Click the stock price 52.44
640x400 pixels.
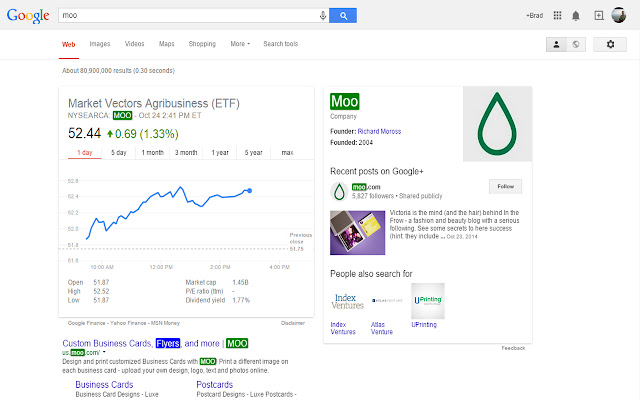pyautogui.click(x=84, y=133)
